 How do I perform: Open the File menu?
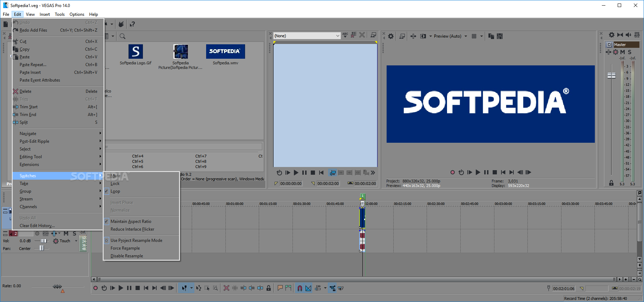6,14
